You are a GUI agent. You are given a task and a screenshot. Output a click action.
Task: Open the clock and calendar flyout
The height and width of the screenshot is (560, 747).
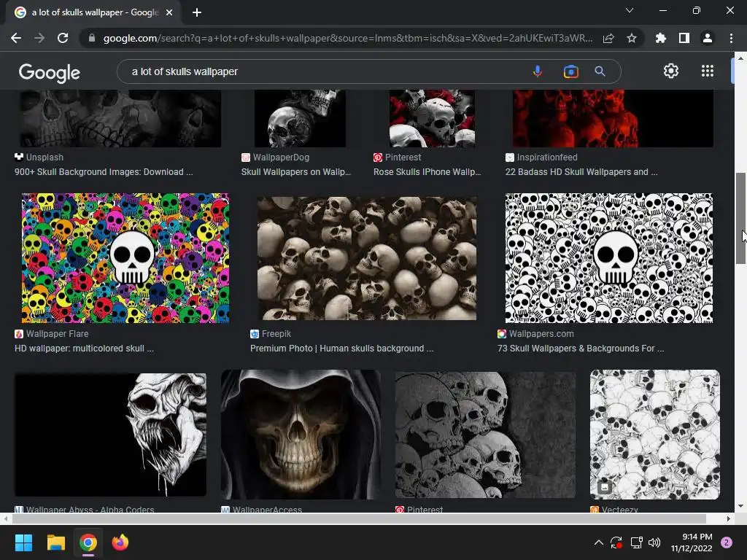[x=692, y=542]
